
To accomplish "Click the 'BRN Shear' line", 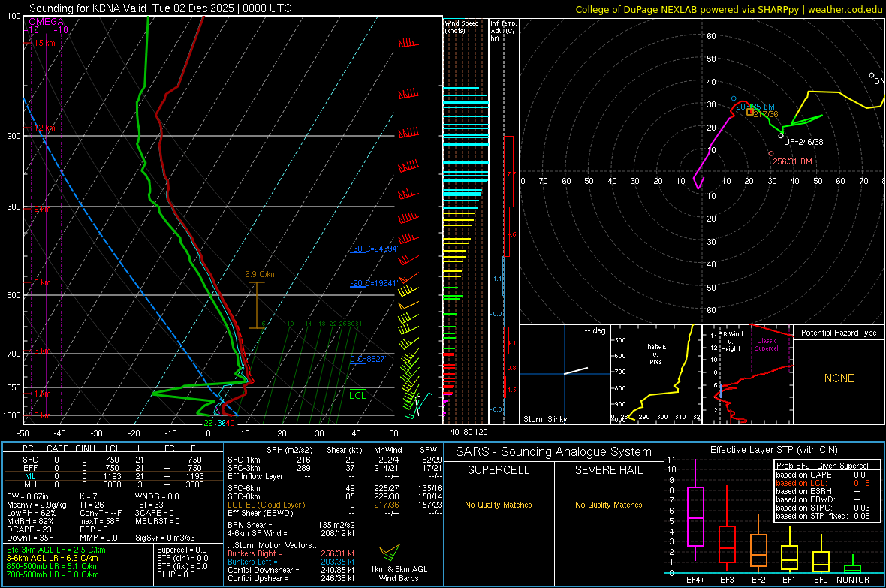I will click(291, 525).
